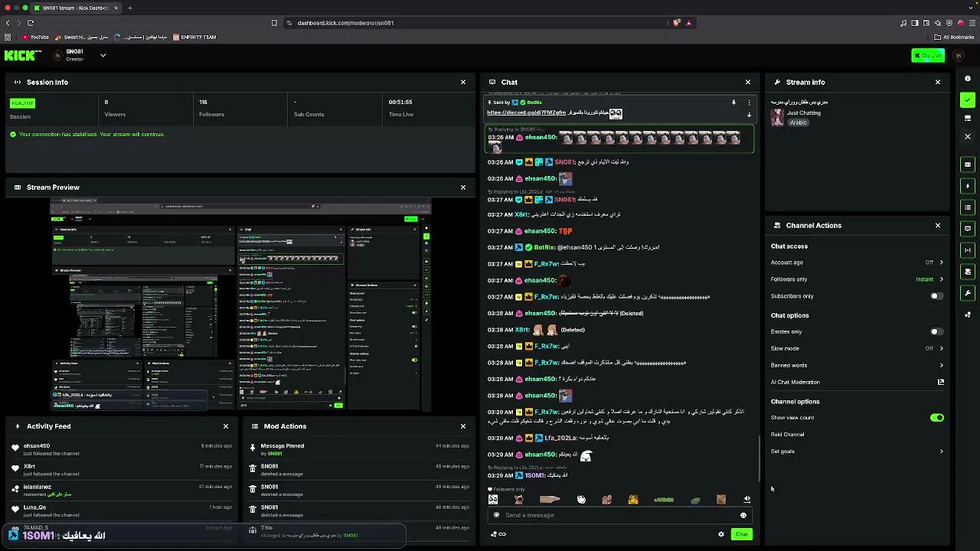The width and height of the screenshot is (980, 551).
Task: Click the pin icon on pinned message
Action: [x=733, y=103]
